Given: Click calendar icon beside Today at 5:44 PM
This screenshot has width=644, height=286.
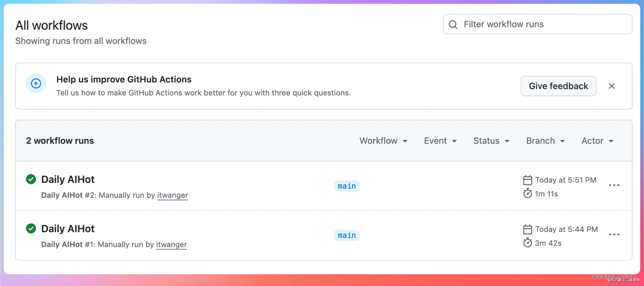Looking at the screenshot, I should (x=528, y=229).
